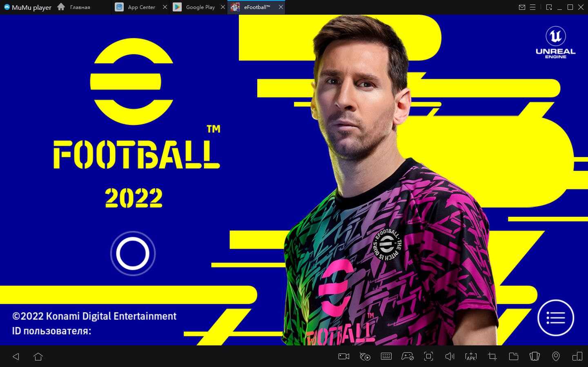The image size is (588, 367).
Task: Click the multi-window device icon
Action: [x=577, y=356]
